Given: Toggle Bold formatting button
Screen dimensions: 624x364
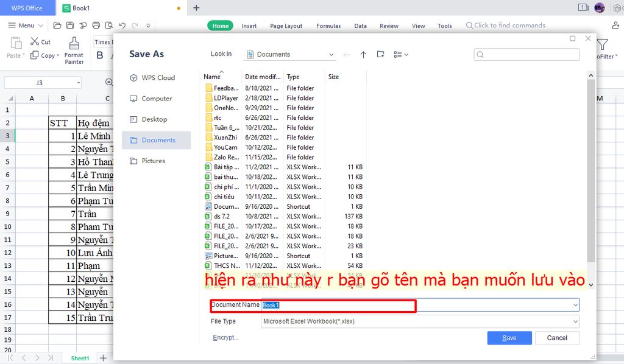Looking at the screenshot, I should coord(100,55).
